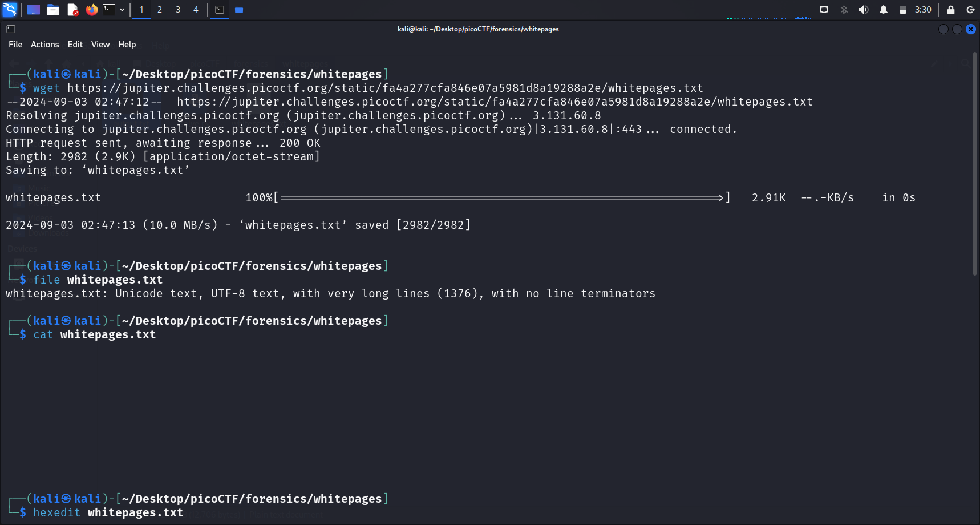Screen dimensions: 980x525
Task: Open the file manager from the panel
Action: (53, 10)
